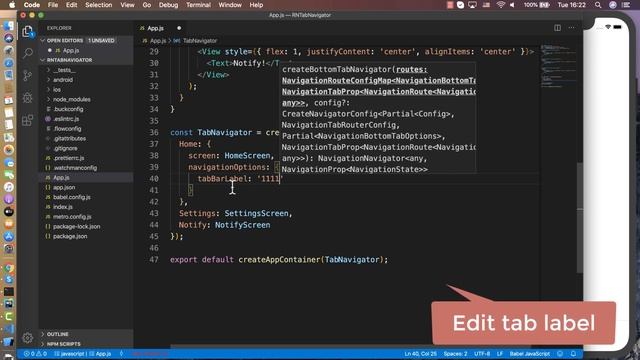Open the Window menu
This screenshot has height=360, width=640.
tap(230, 5)
